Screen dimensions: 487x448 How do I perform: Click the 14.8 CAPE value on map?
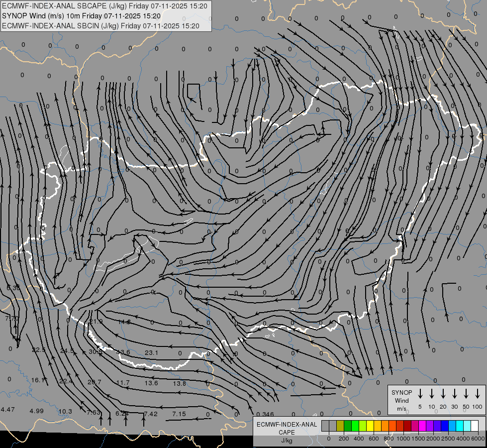pos(124,322)
